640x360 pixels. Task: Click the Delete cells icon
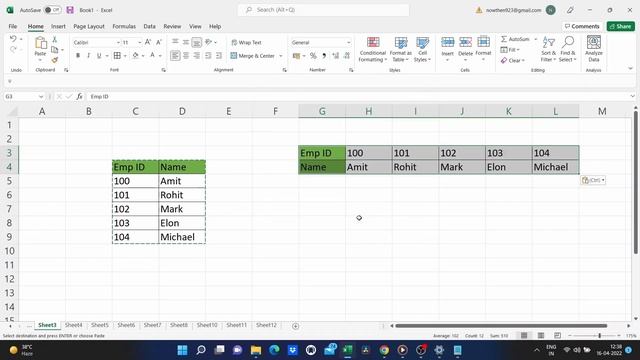(x=465, y=42)
